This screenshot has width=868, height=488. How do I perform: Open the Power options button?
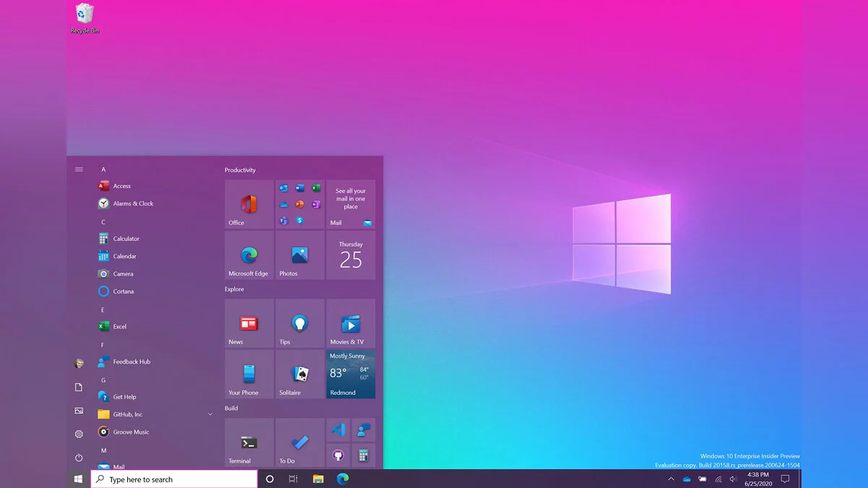[x=79, y=458]
